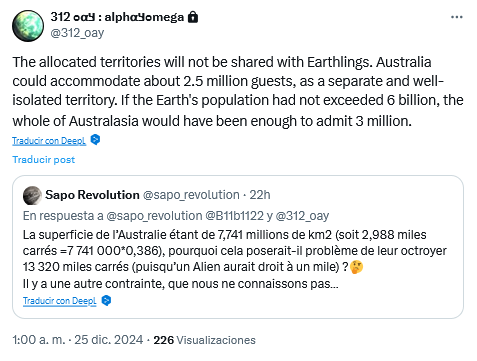Click the Sapo Revolution moon avatar
477x361 pixels.
click(x=32, y=195)
